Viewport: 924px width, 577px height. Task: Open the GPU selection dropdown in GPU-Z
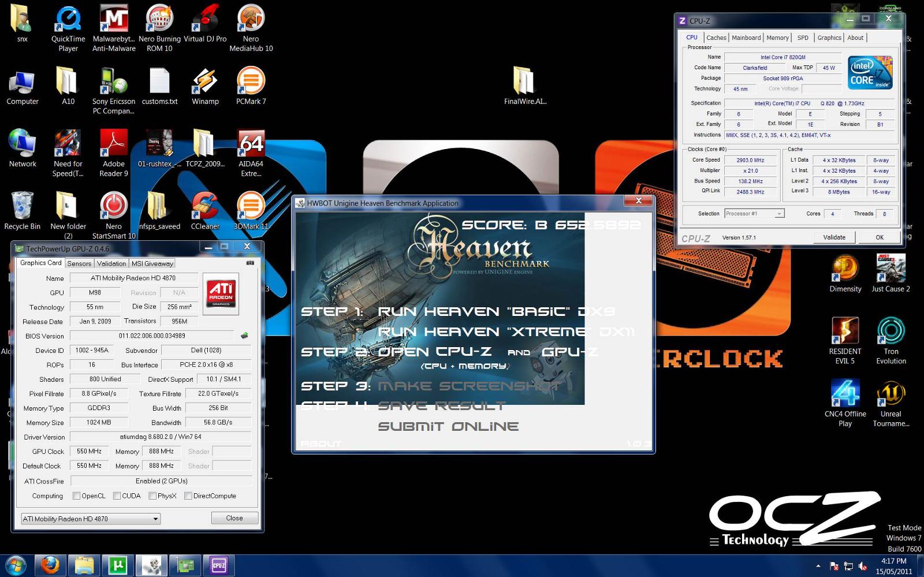click(91, 519)
